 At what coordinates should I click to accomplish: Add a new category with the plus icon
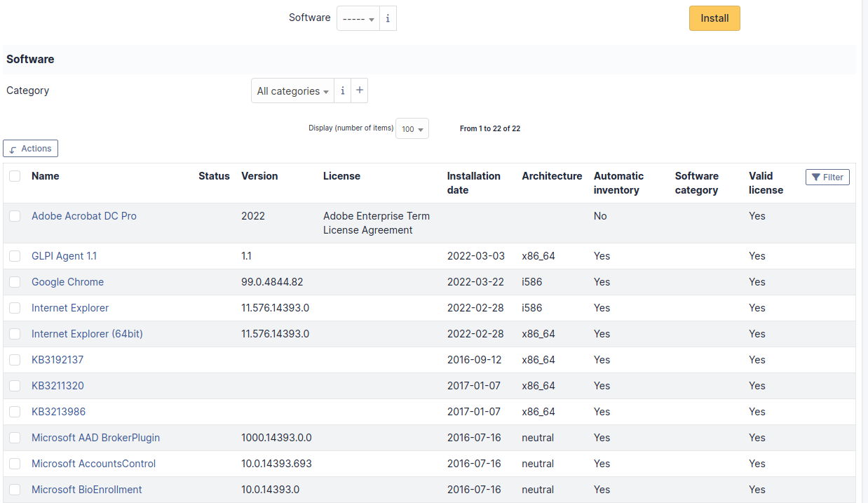360,90
